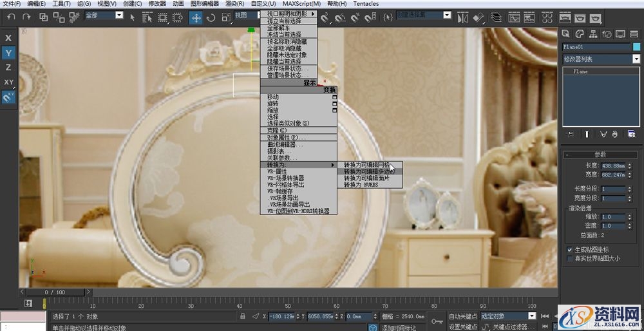The width and height of the screenshot is (644, 331).
Task: Click the Render Production teapot icon
Action: pos(595,17)
